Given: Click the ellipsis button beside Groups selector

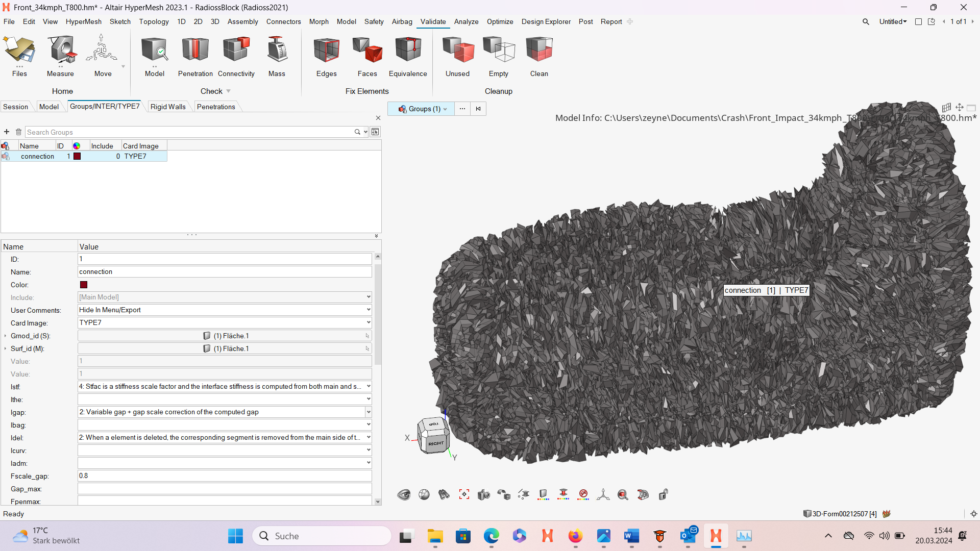Looking at the screenshot, I should (462, 109).
